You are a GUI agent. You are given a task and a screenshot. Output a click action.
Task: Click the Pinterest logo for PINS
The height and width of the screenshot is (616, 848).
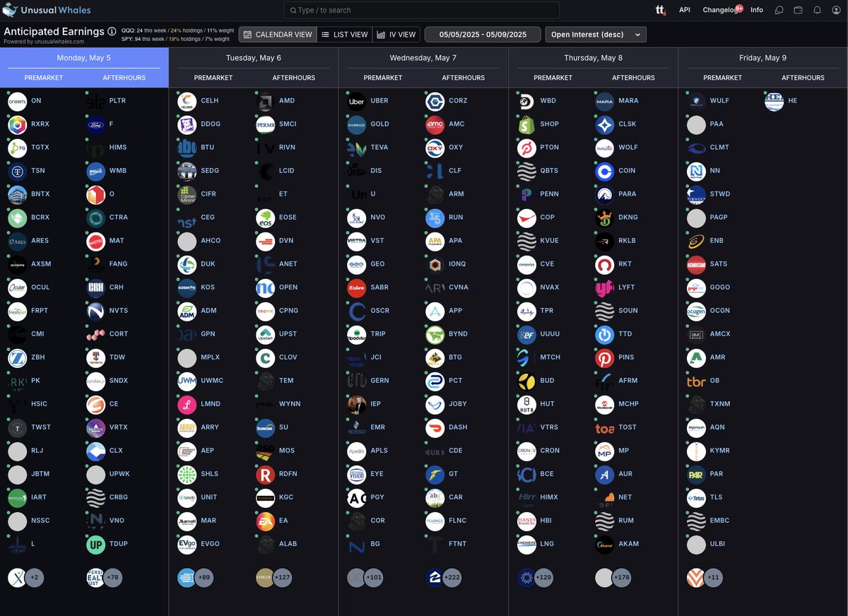click(605, 358)
